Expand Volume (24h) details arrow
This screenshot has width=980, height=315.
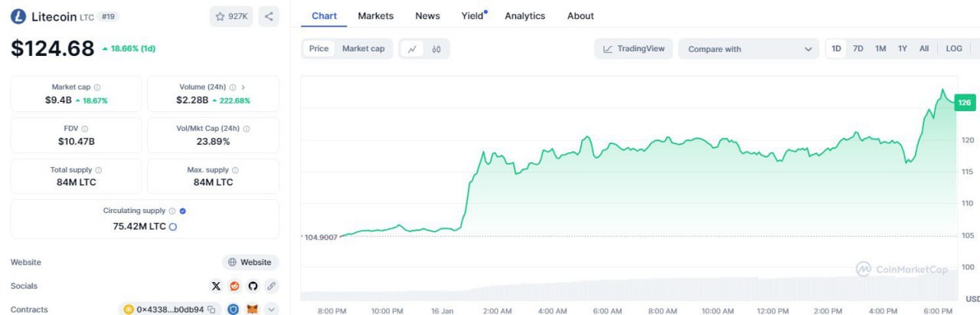[243, 87]
